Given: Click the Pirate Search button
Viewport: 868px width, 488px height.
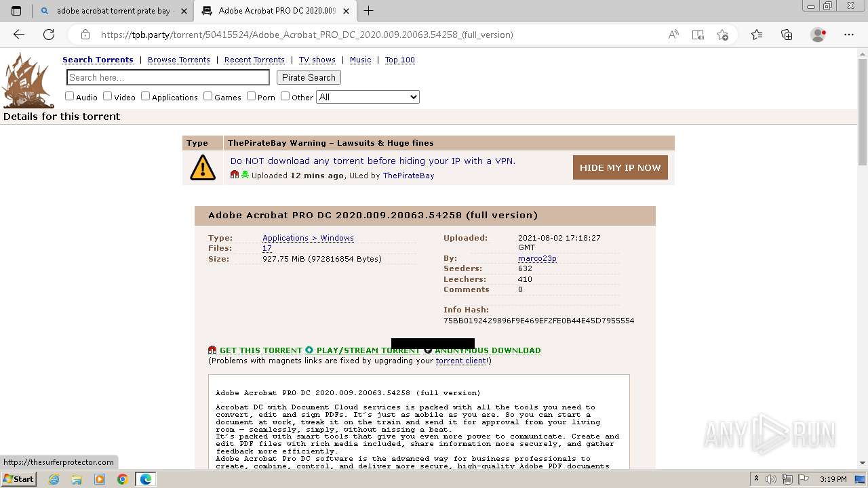Looking at the screenshot, I should (309, 77).
